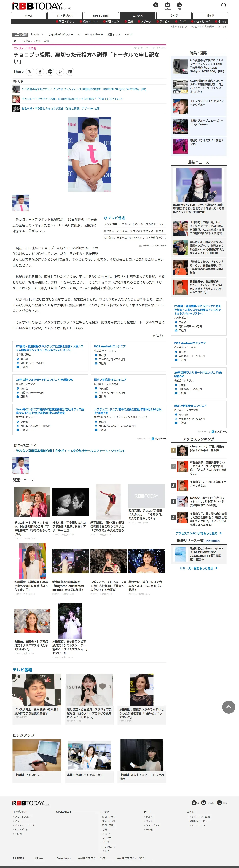
Task: Open the YouTube icon in top header
Action: 168,5
